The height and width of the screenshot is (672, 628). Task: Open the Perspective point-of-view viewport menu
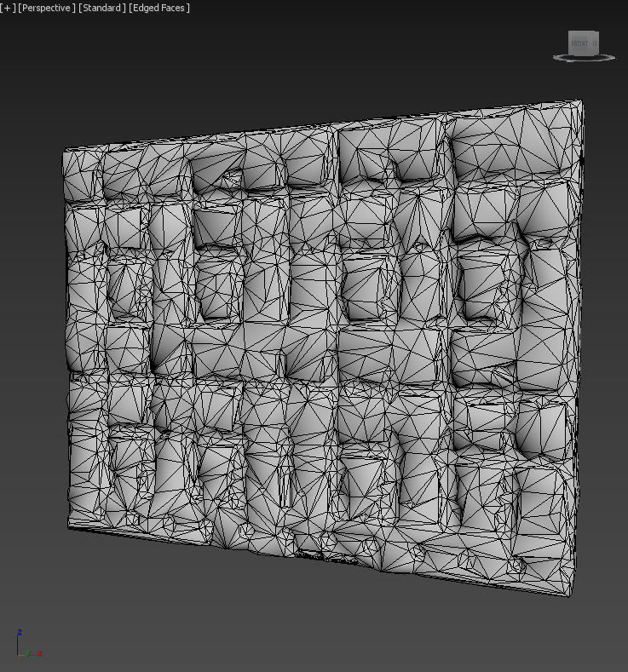point(47,8)
